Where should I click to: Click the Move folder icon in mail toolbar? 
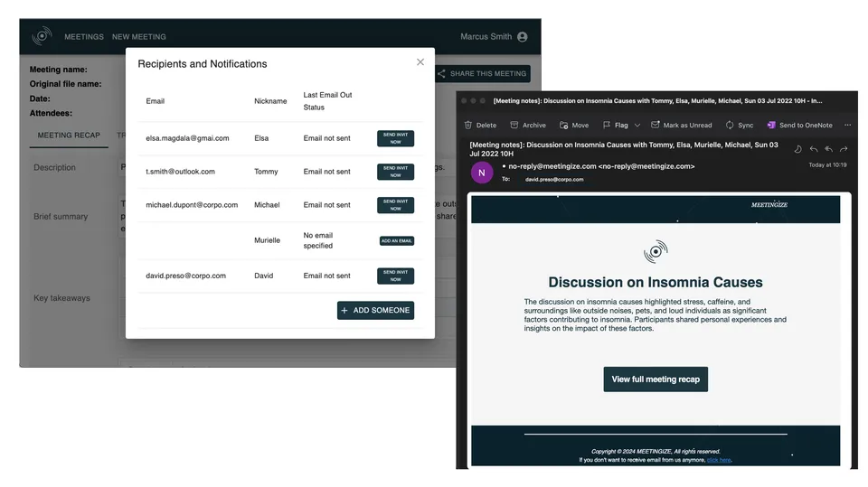point(563,125)
